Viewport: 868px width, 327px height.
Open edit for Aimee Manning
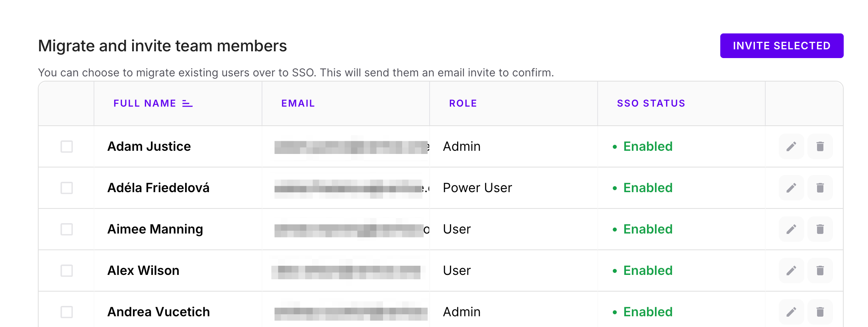(791, 229)
